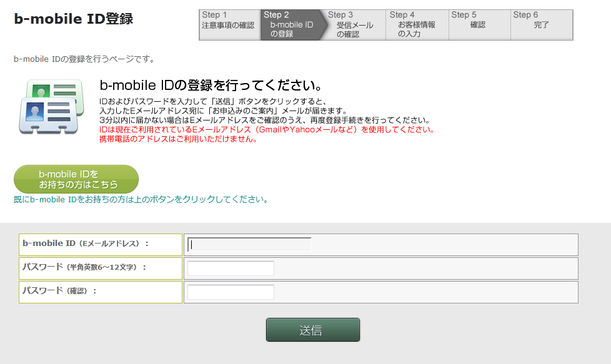Click the heading b-mobile IDの登録を行ってください。
This screenshot has height=364, width=611.
211,85
